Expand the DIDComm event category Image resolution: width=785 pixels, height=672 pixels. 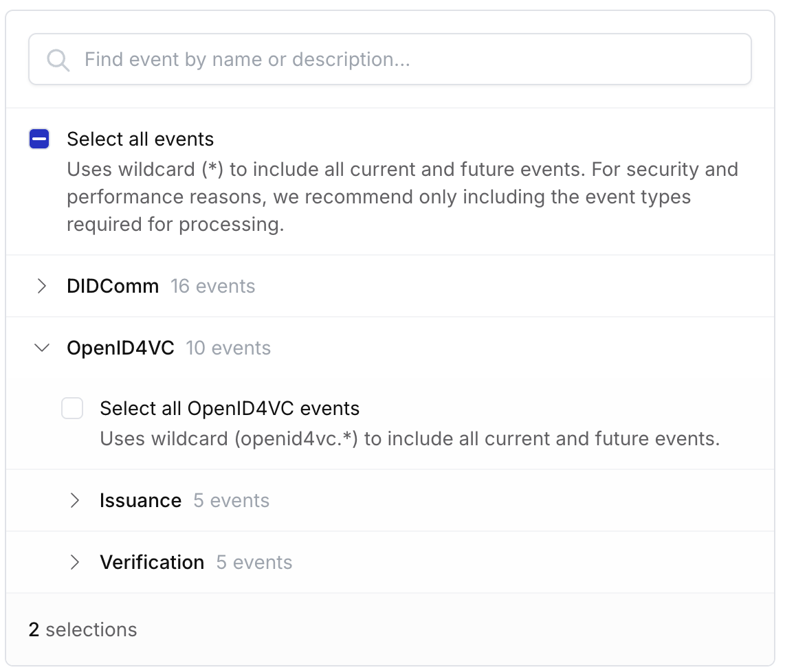tap(112, 286)
